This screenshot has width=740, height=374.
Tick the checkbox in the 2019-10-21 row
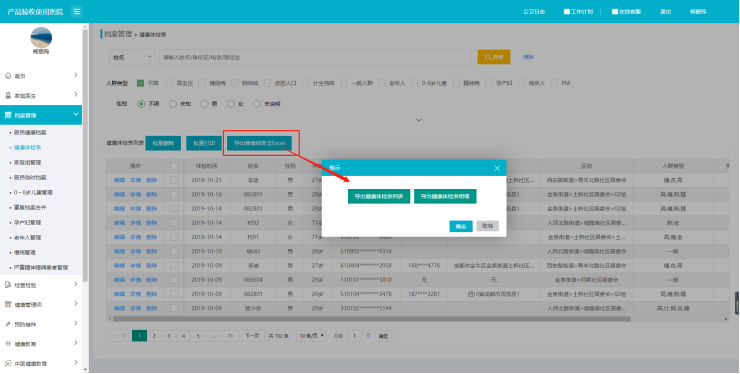coord(174,180)
